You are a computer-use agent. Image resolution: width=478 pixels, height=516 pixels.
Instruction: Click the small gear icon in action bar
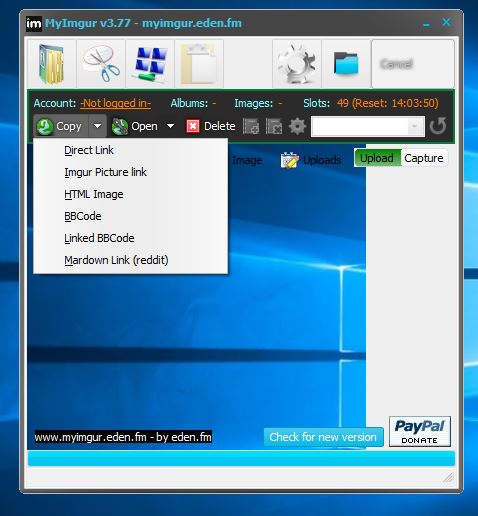[297, 126]
